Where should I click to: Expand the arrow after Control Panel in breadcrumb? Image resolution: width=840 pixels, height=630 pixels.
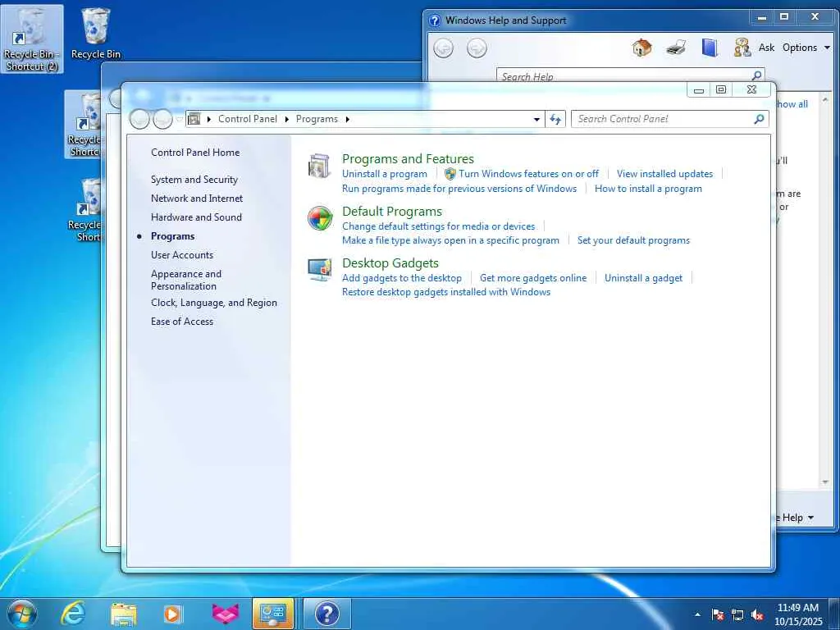click(286, 119)
